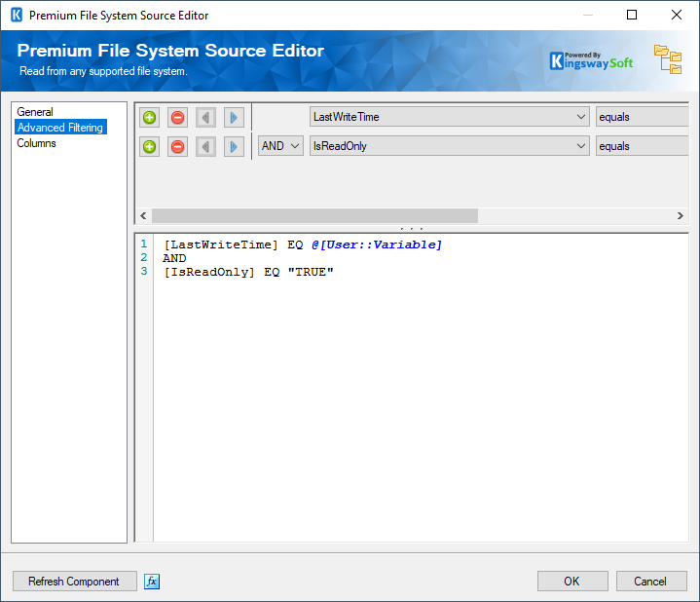Remove the IsReadOnly filter row
This screenshot has height=602, width=700.
(x=178, y=146)
